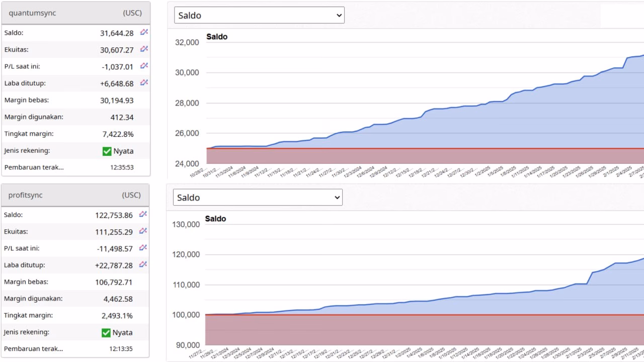Open the Saldo chart icon in quantumsync panel

144,32
